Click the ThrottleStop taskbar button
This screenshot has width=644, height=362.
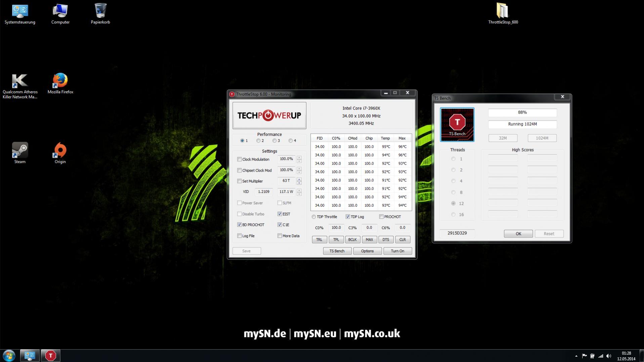point(50,356)
